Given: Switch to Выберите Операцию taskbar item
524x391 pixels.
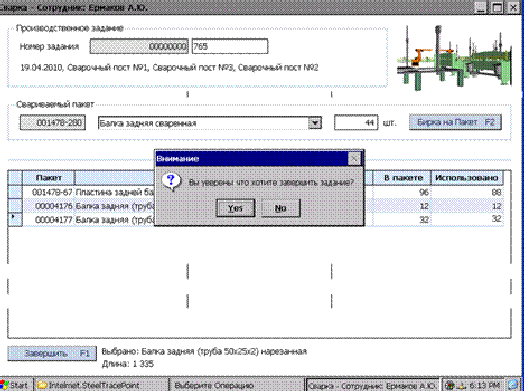Looking at the screenshot, I should point(237,385).
